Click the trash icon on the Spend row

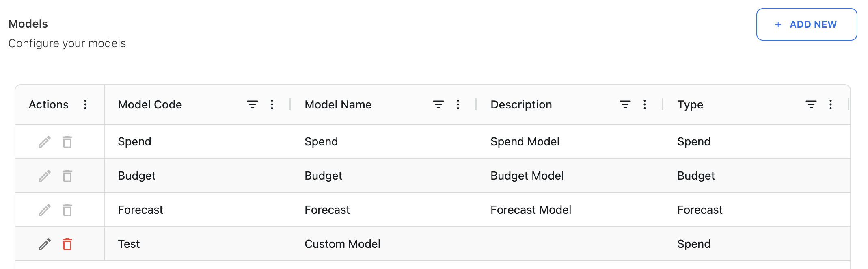[67, 141]
